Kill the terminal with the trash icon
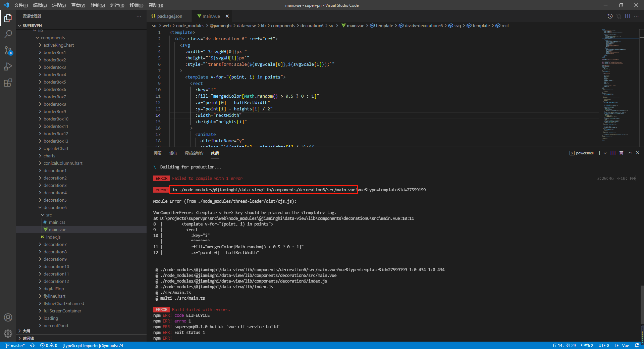 (621, 153)
